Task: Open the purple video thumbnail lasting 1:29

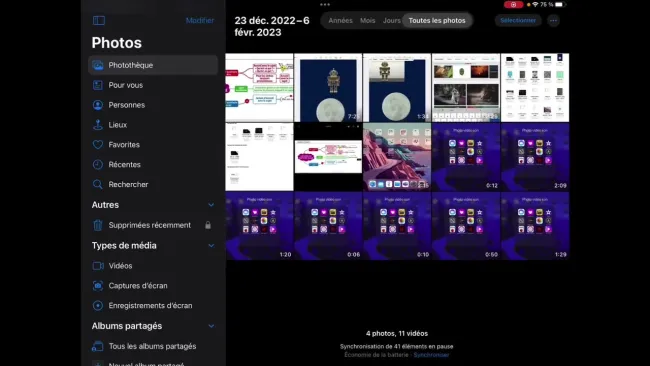Action: click(x=535, y=226)
